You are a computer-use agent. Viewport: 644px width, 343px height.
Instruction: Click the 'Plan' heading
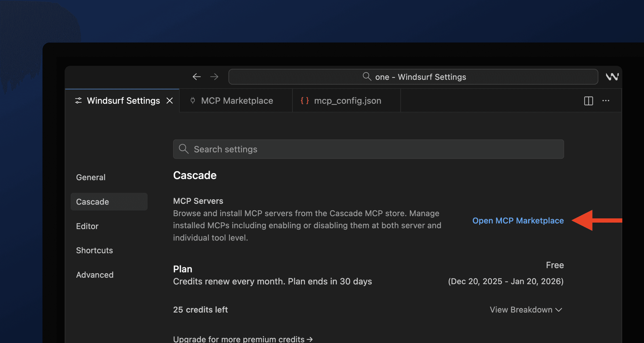[182, 269]
